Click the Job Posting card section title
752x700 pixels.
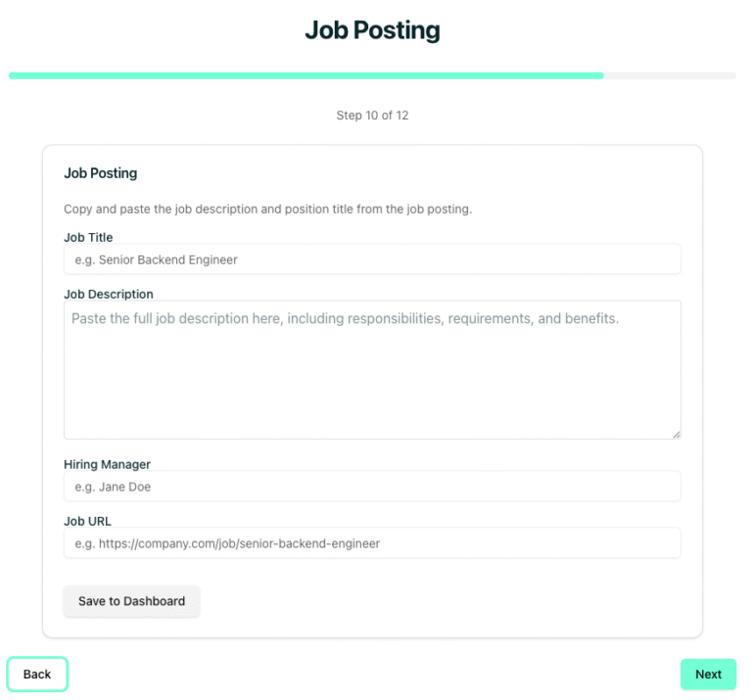tap(101, 173)
